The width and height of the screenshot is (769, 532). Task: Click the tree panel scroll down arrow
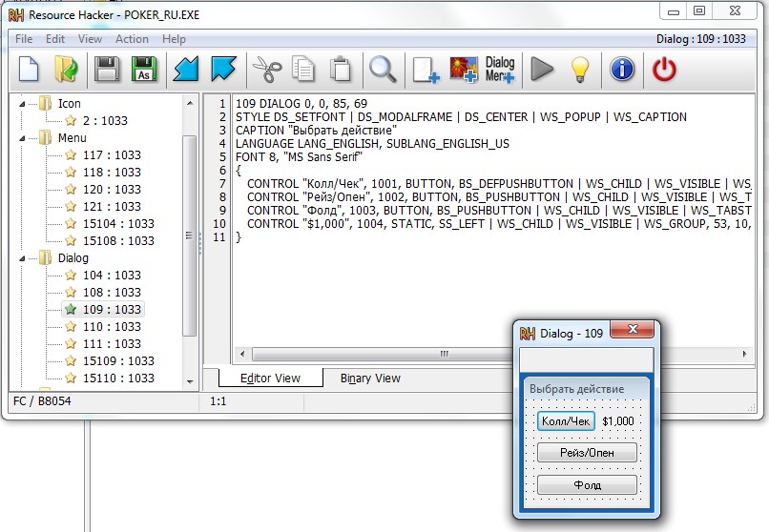point(190,381)
